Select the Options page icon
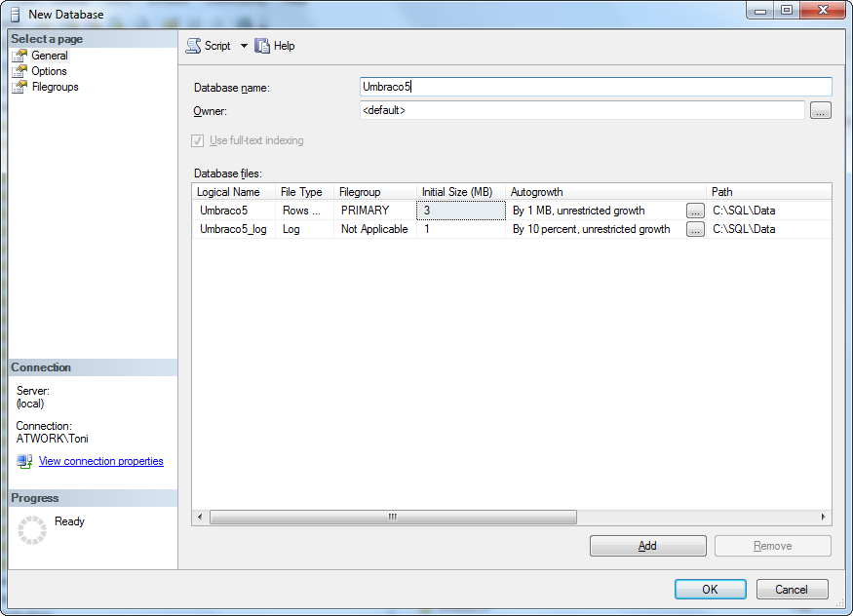Viewport: 853px width, 616px height. (x=19, y=71)
